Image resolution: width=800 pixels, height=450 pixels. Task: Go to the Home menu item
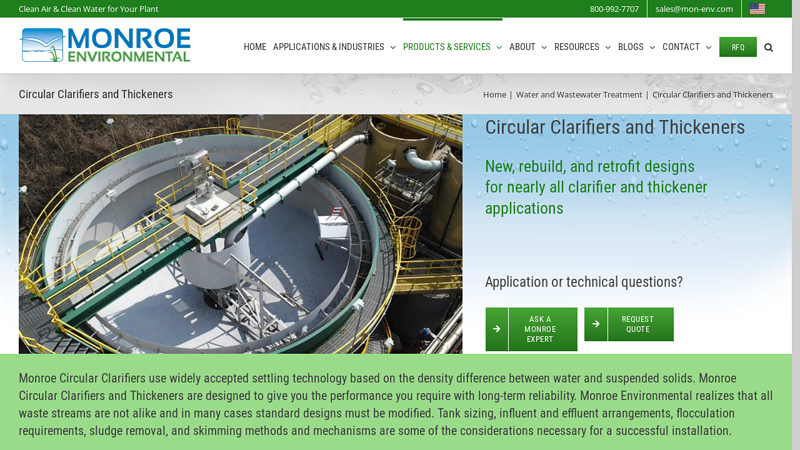(255, 47)
